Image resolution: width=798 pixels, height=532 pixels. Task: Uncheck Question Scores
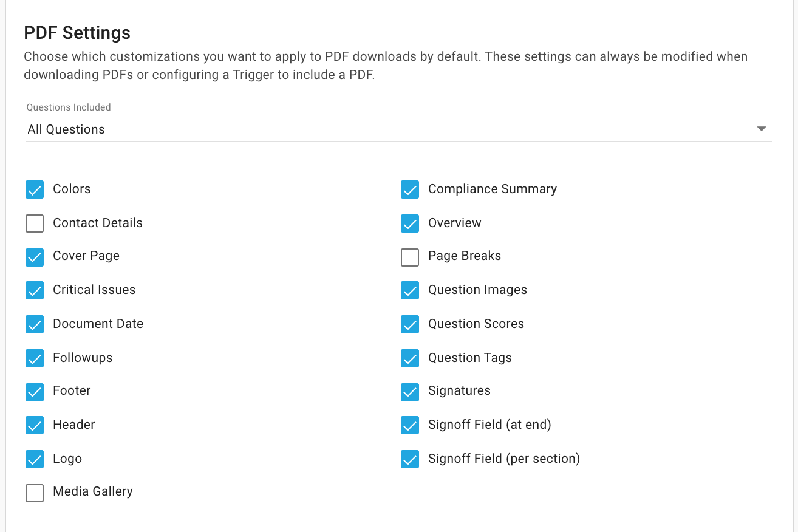[x=410, y=324]
